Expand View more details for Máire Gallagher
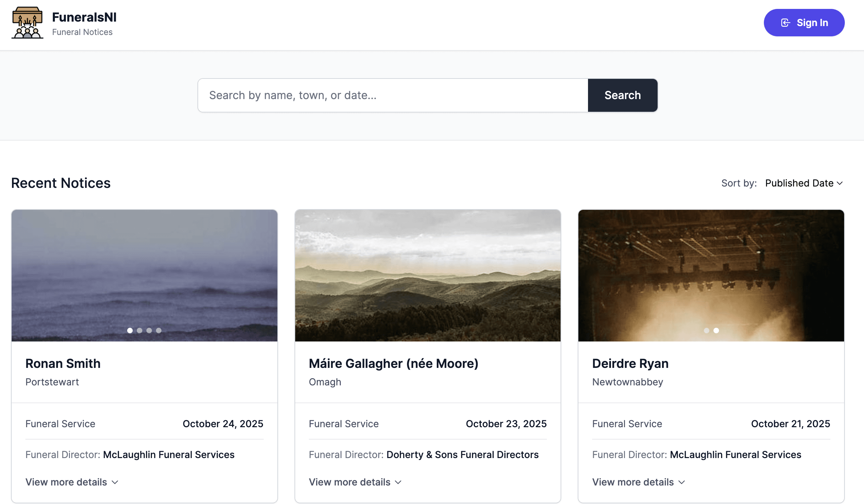Viewport: 864px width, 504px height. pyautogui.click(x=355, y=482)
